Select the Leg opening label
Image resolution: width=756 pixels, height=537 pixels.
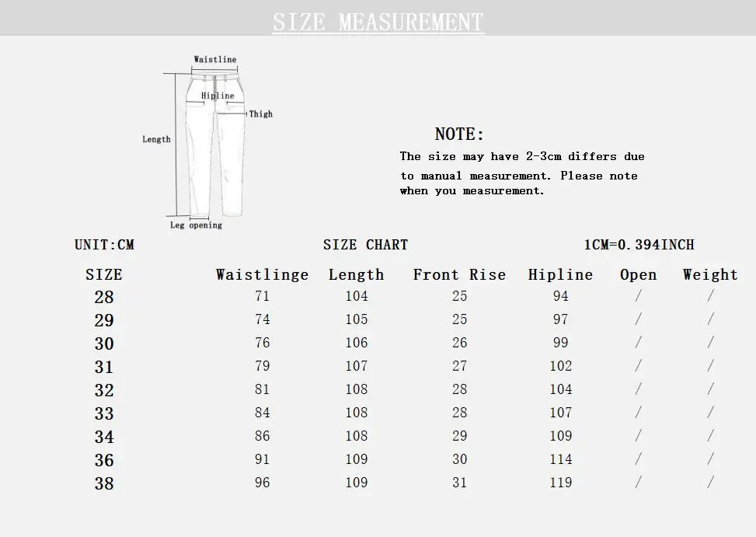click(196, 225)
